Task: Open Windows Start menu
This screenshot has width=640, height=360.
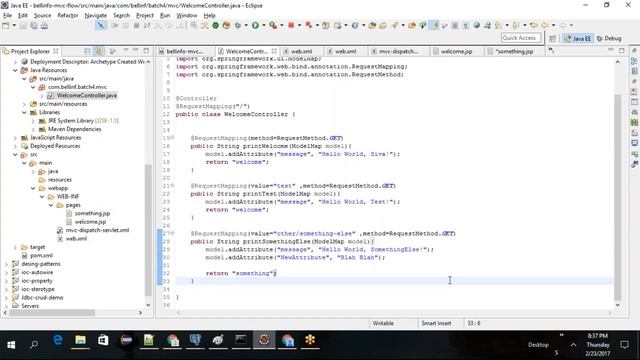Action: [x=11, y=345]
